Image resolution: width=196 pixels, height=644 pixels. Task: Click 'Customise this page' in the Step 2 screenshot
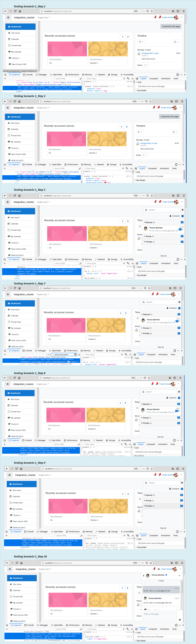pyautogui.click(x=171, y=26)
